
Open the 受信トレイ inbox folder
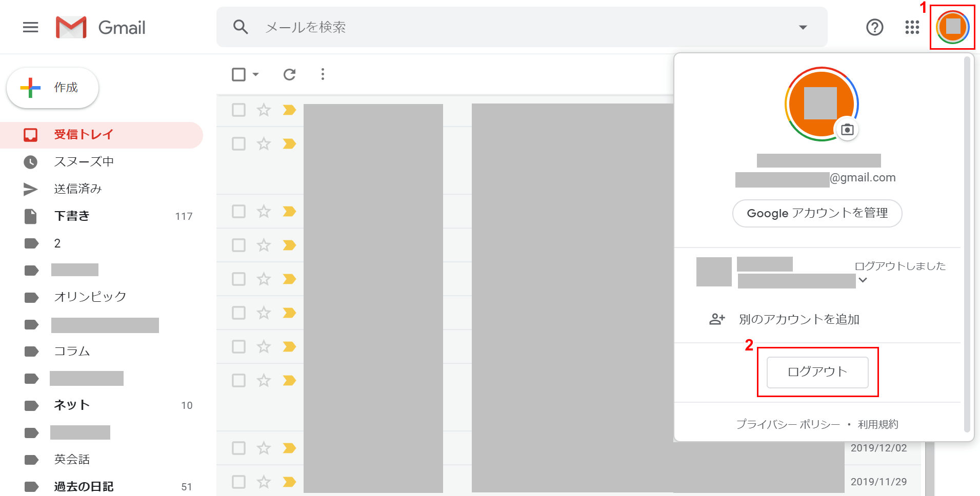point(84,135)
